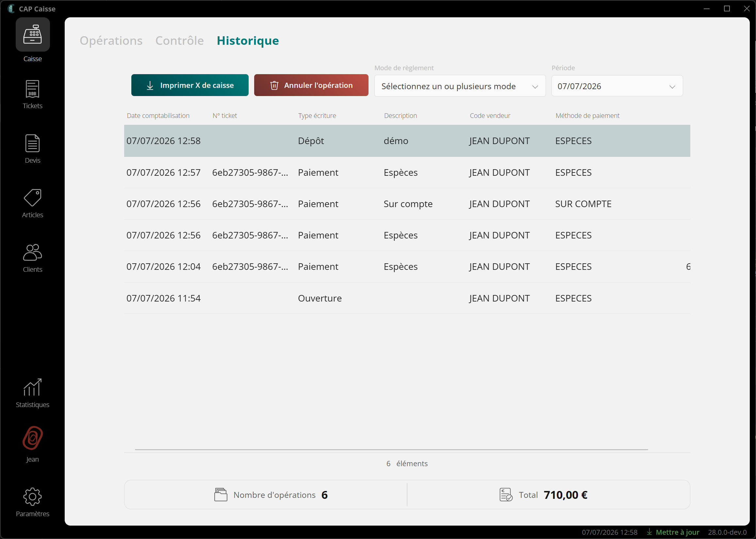
Task: Click the CAP Caisse app logo
Action: pos(11,8)
